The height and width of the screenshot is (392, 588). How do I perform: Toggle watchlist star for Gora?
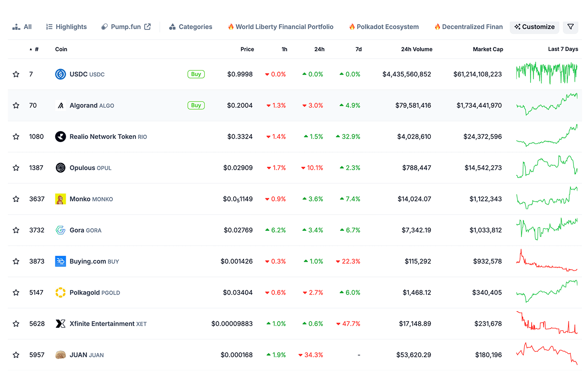pyautogui.click(x=16, y=230)
